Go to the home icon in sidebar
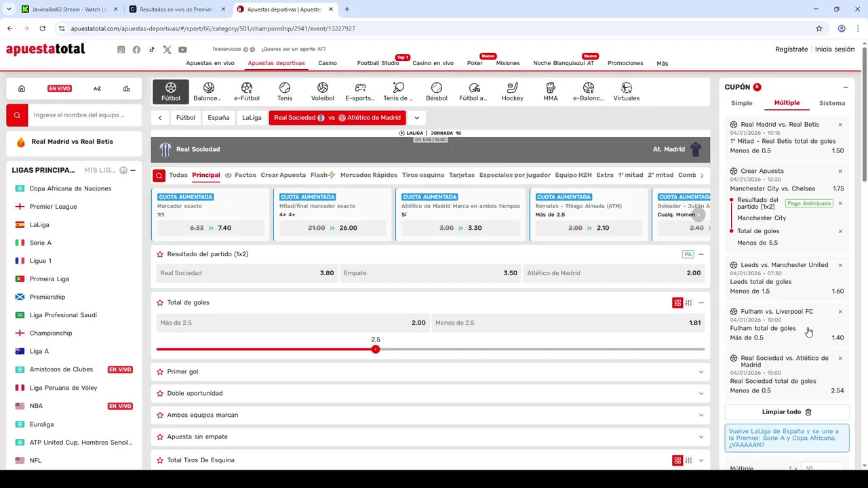868x488 pixels. coord(22,88)
